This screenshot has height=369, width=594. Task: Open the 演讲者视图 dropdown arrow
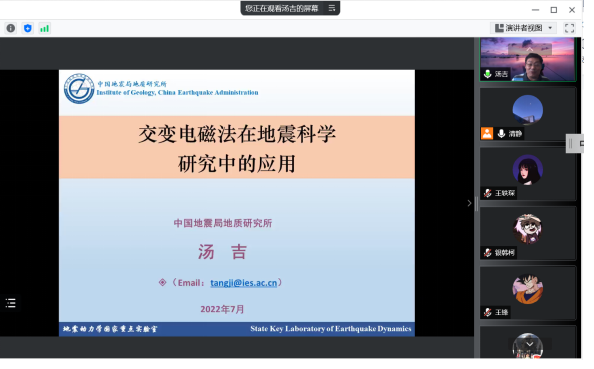(x=550, y=28)
